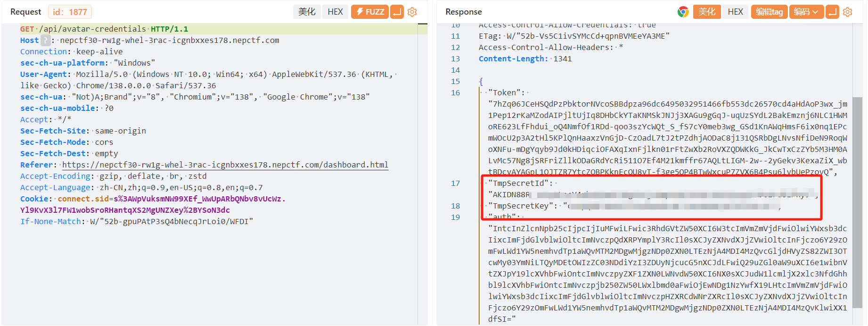Switch Response panel to HEX view
Screen dimensions: 868x326
click(735, 12)
